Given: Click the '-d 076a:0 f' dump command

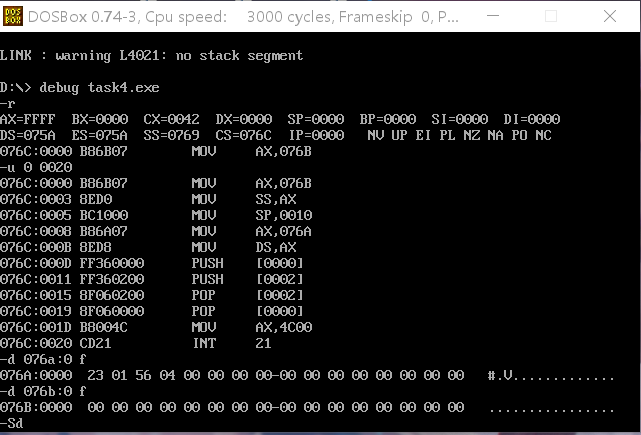Looking at the screenshot, I should point(43,359).
